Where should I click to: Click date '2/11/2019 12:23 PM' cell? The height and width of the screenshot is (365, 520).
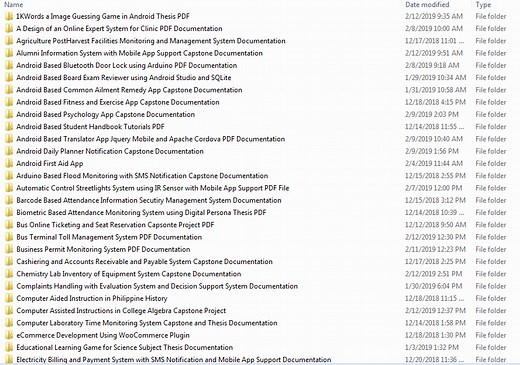coord(435,249)
